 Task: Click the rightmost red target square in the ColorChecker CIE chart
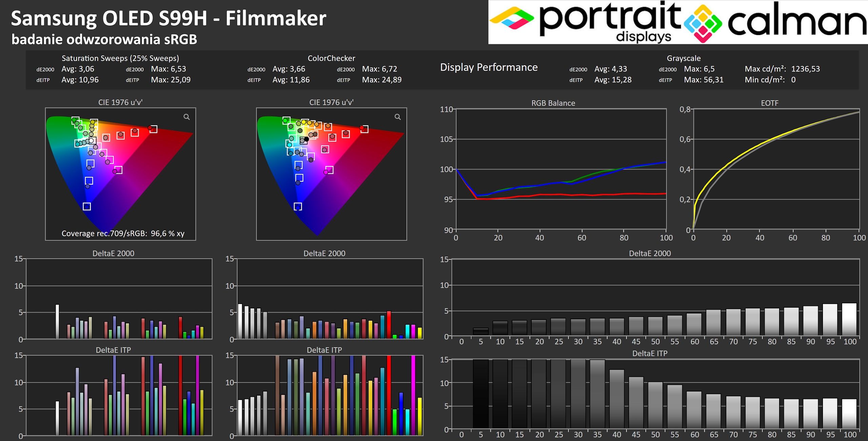(x=364, y=129)
